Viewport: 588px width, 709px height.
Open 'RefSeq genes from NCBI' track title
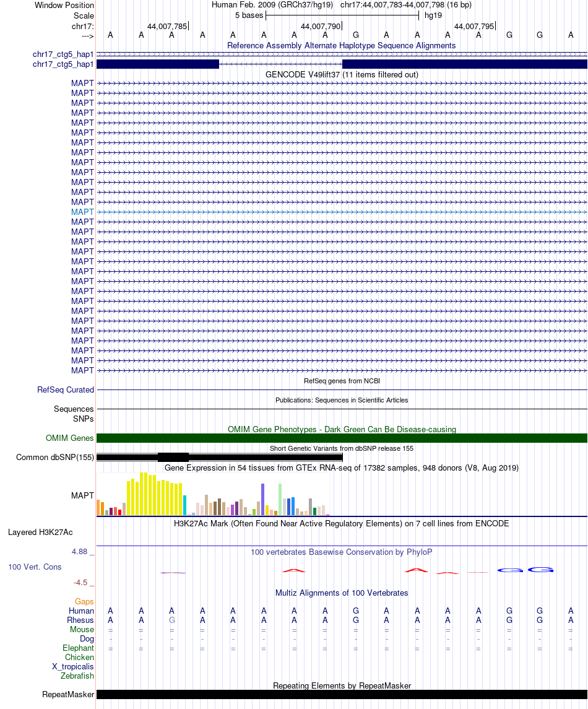click(x=342, y=381)
